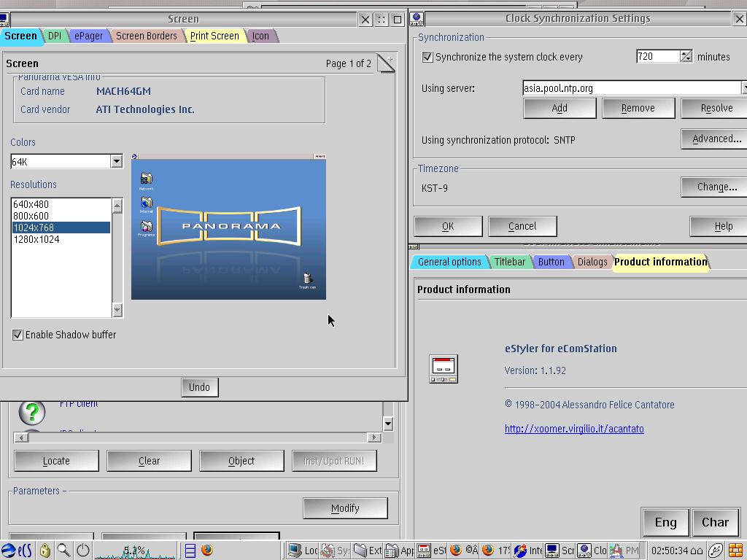The image size is (747, 560).
Task: Click the taskbar clock showing 02:50:34
Action: tap(677, 551)
